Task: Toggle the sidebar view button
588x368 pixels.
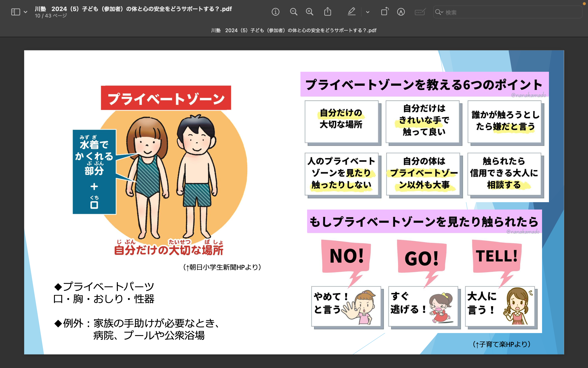Action: click(16, 12)
